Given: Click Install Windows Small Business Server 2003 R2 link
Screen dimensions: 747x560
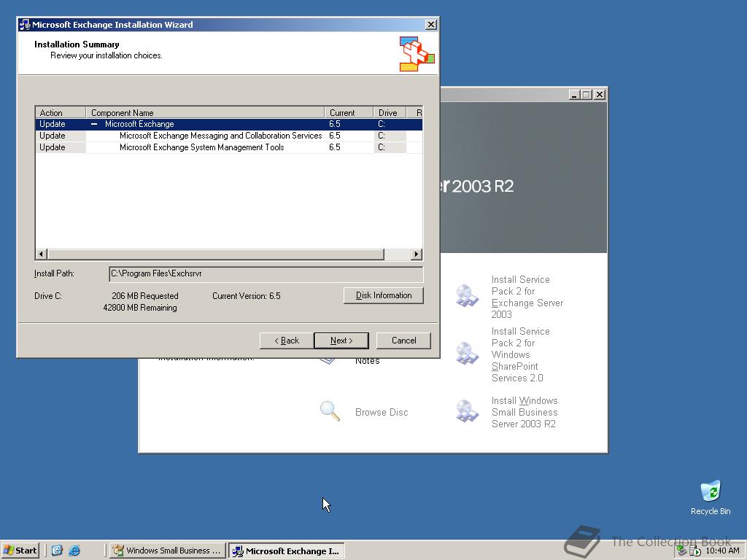Looking at the screenshot, I should [x=525, y=412].
